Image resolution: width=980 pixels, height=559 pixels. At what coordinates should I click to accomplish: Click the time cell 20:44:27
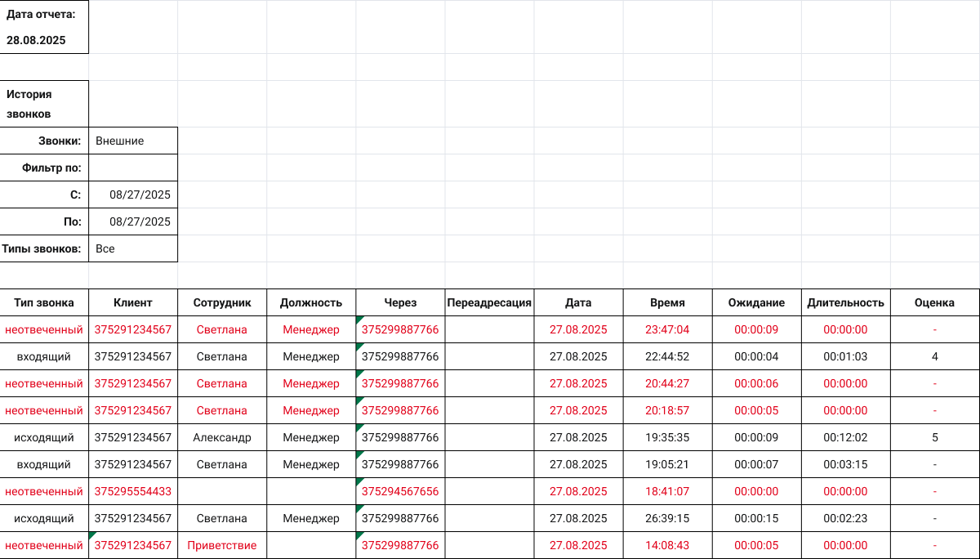pos(667,383)
